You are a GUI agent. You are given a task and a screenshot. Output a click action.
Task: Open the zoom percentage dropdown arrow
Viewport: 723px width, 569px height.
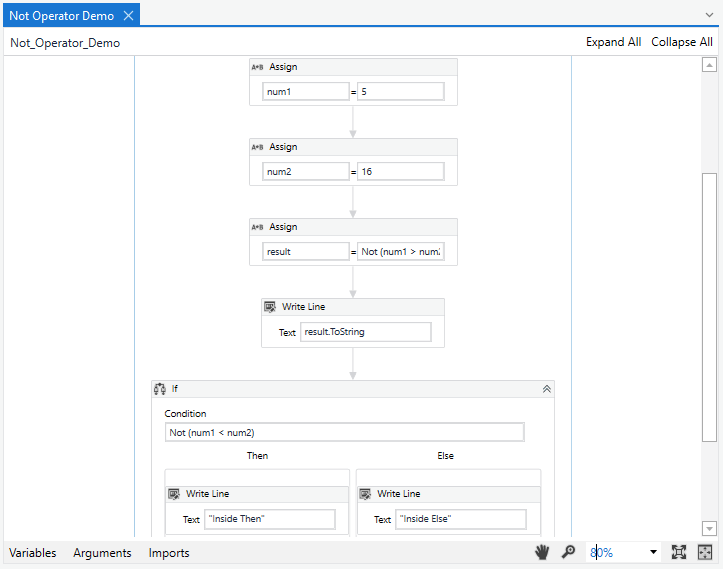653,552
